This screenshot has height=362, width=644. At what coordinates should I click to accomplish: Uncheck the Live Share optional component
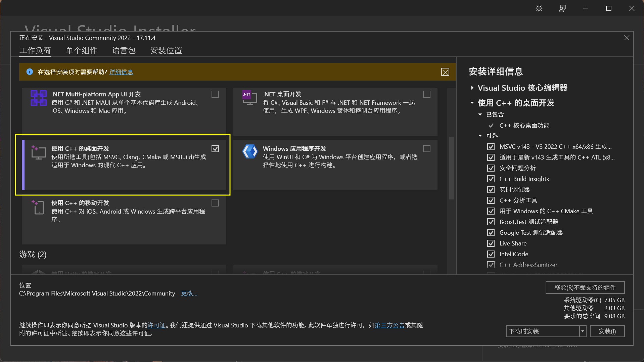491,243
